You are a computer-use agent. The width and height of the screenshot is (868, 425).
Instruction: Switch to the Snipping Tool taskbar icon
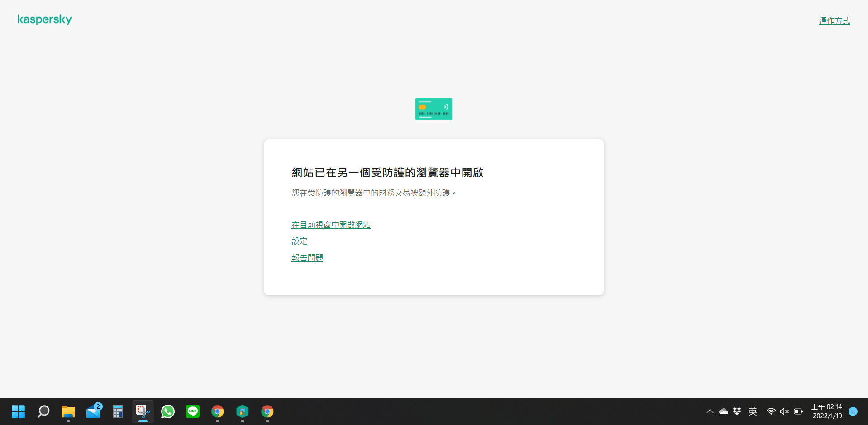[x=143, y=411]
